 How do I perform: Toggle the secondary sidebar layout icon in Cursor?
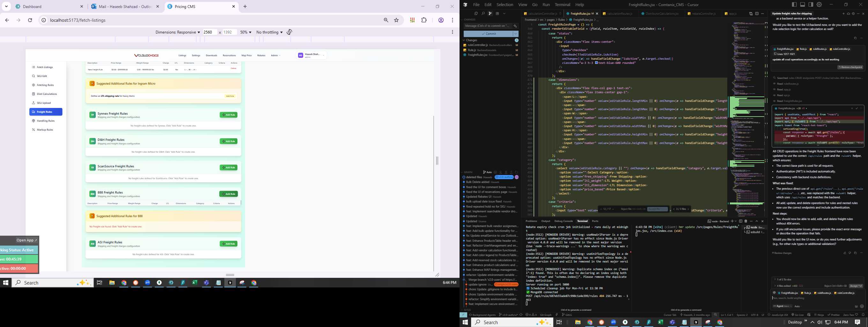[811, 4]
